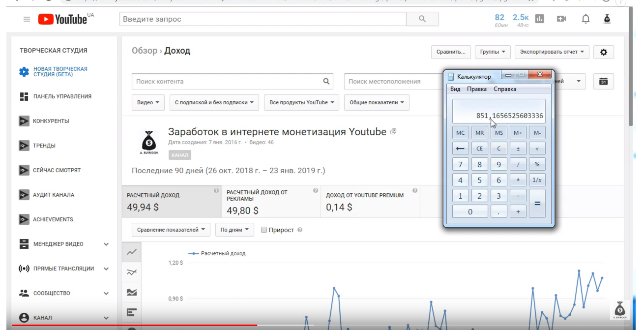The image size is (644, 330).
Task: Click the Сравнить... button
Action: point(451,52)
